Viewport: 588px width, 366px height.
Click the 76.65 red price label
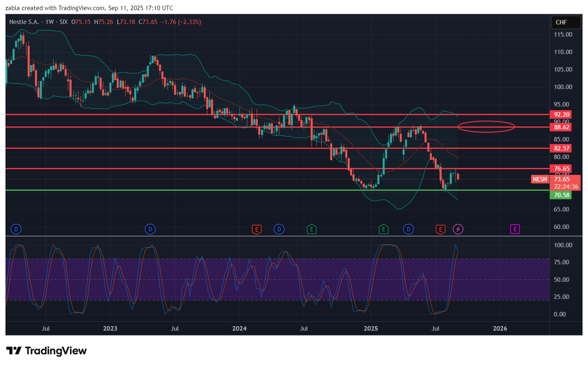pyautogui.click(x=561, y=169)
